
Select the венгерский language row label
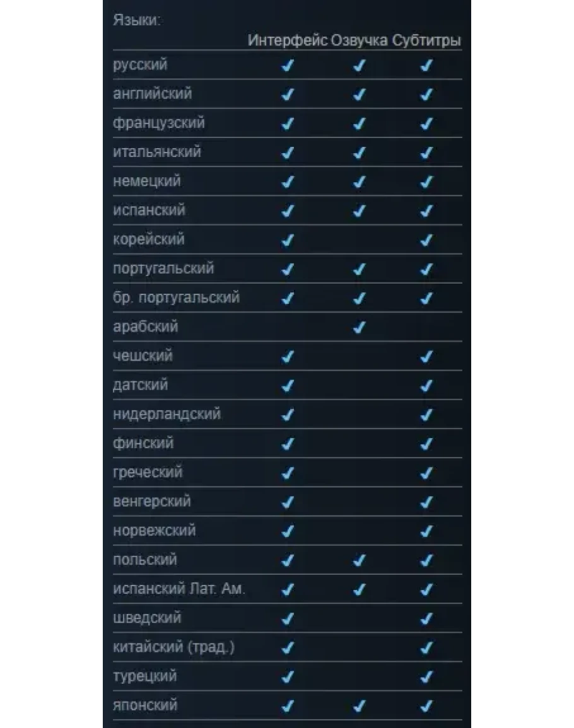151,502
